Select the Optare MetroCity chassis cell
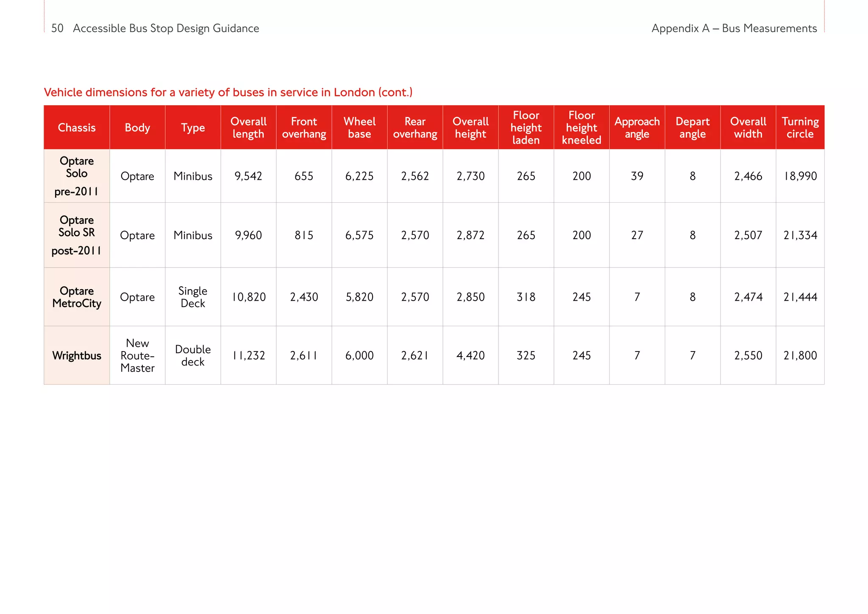This screenshot has height=614, width=868. pos(77,297)
